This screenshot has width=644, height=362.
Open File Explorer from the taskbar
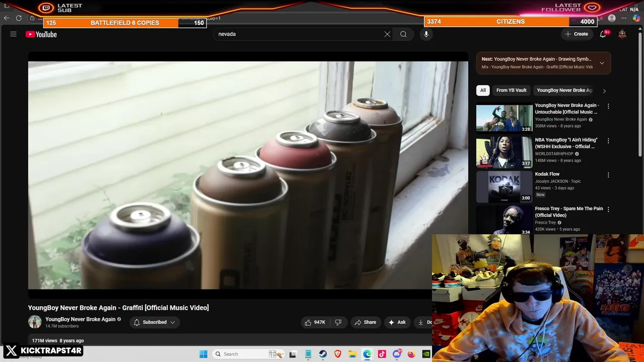[x=353, y=354]
